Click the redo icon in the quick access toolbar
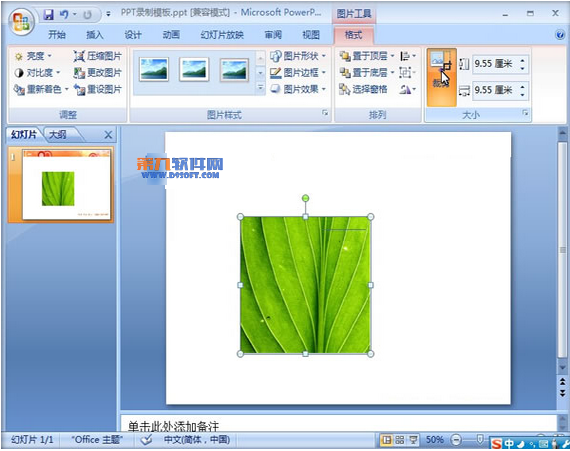 coord(87,15)
